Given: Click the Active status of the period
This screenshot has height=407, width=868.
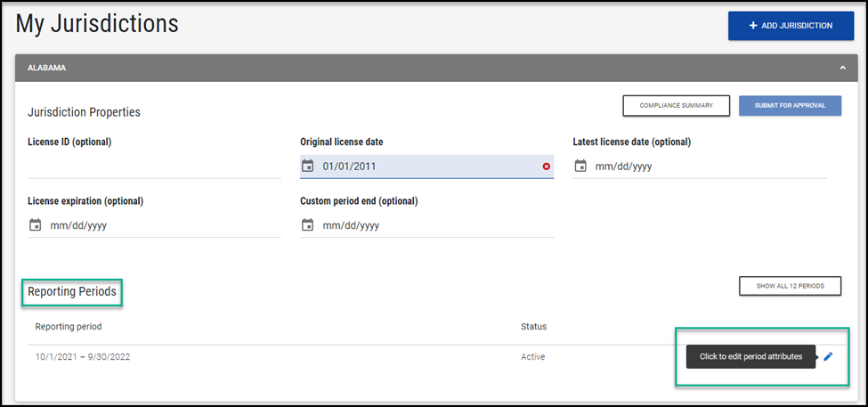Looking at the screenshot, I should (x=532, y=357).
